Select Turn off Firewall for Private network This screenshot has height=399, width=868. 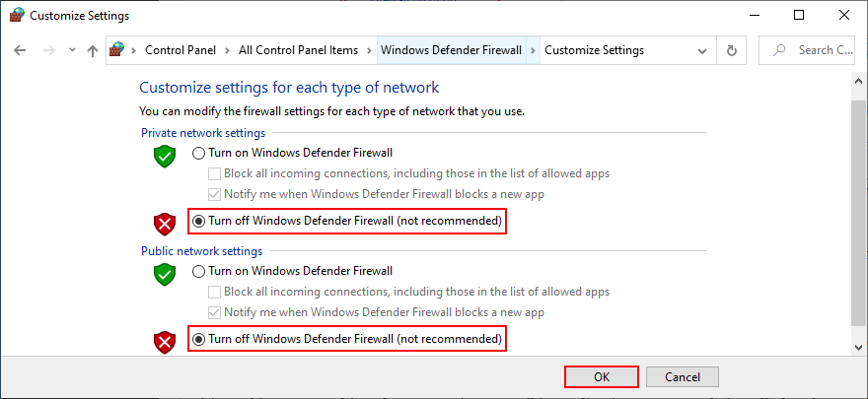click(x=199, y=221)
